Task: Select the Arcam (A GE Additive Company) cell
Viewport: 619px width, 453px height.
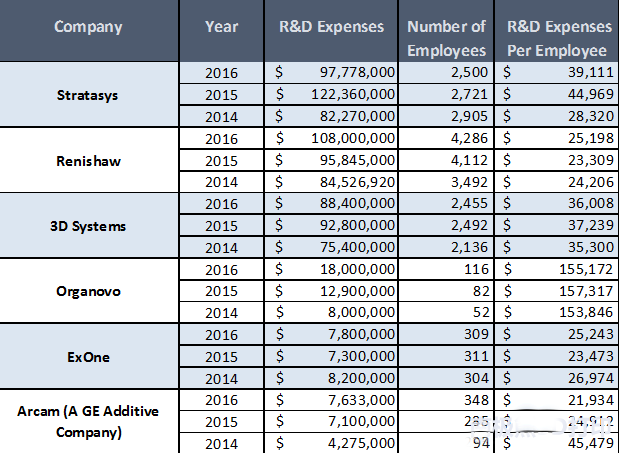Action: [89, 422]
